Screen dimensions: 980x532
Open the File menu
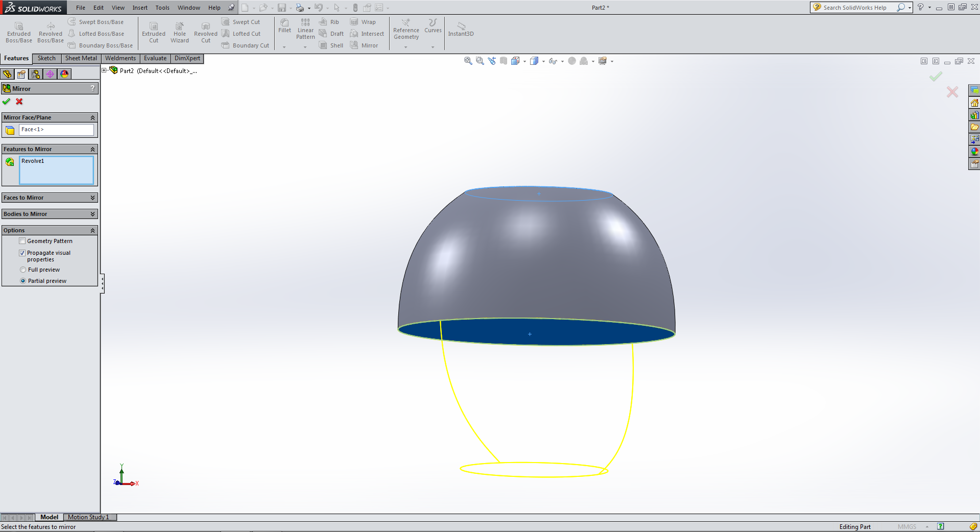(x=81, y=8)
